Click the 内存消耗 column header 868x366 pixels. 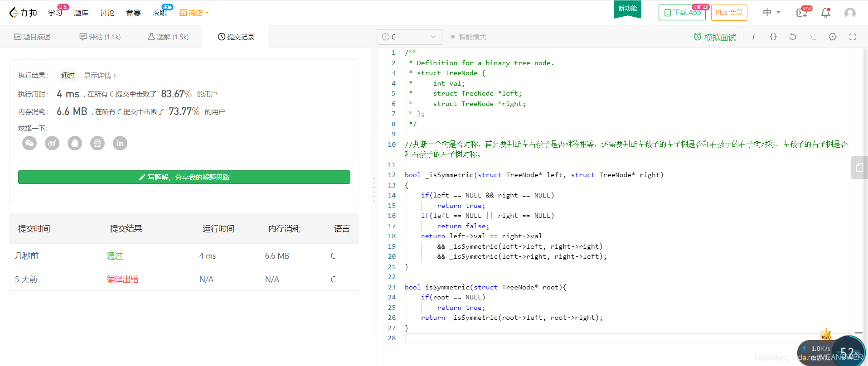(284, 229)
